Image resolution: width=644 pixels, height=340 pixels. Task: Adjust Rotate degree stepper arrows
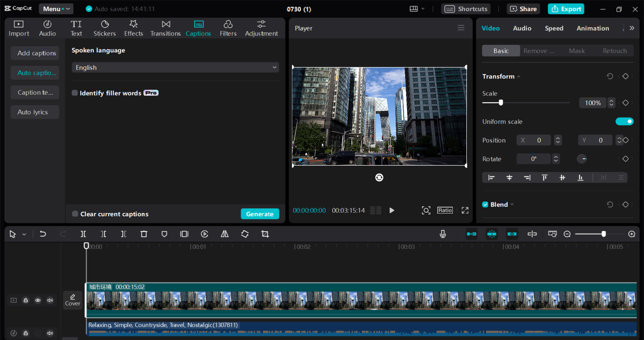[x=556, y=159]
